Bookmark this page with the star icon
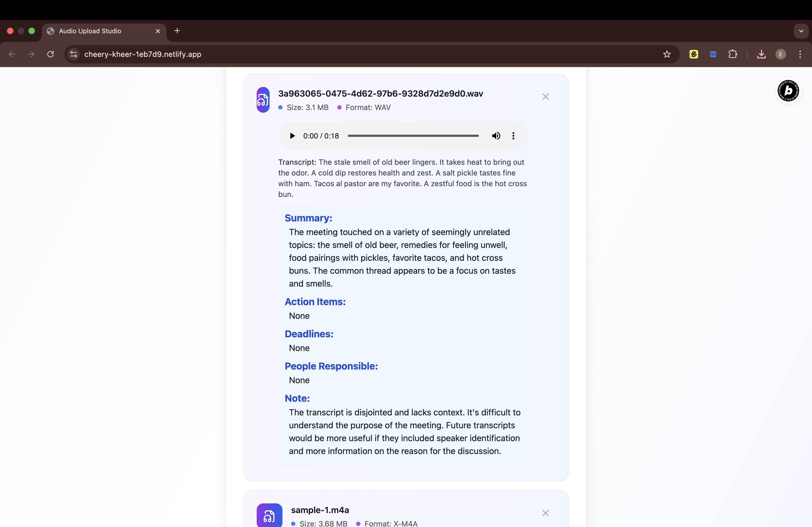812x527 pixels. (667, 54)
